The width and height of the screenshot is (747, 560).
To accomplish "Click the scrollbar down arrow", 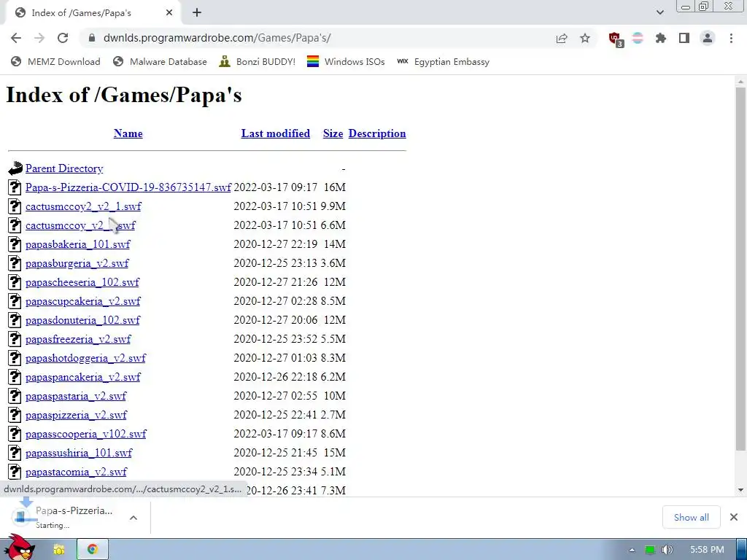I will click(740, 489).
